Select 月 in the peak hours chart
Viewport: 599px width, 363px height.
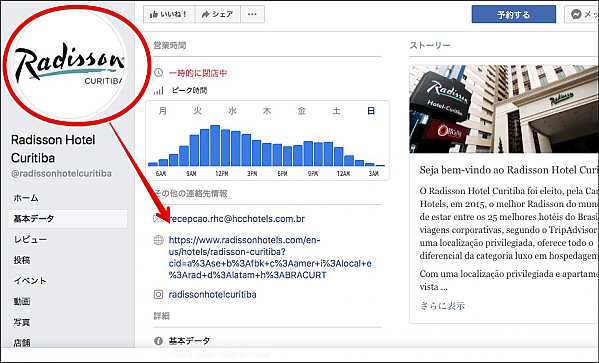point(163,111)
